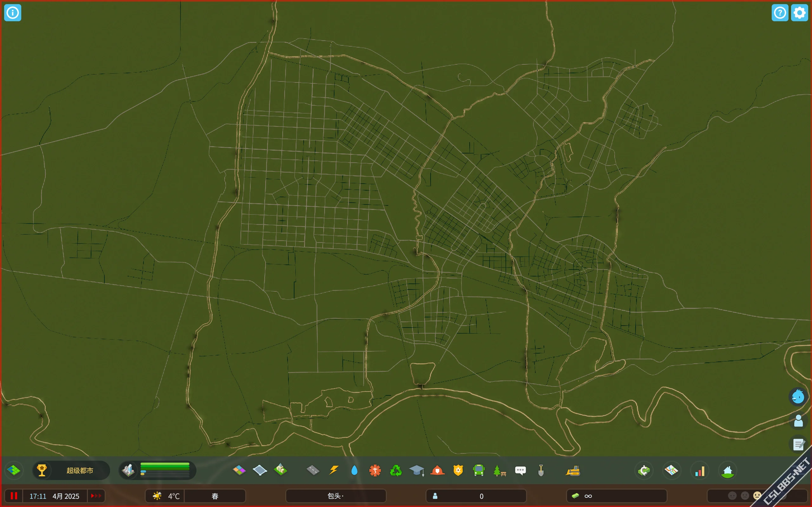Open the notes journal icon

[798, 444]
